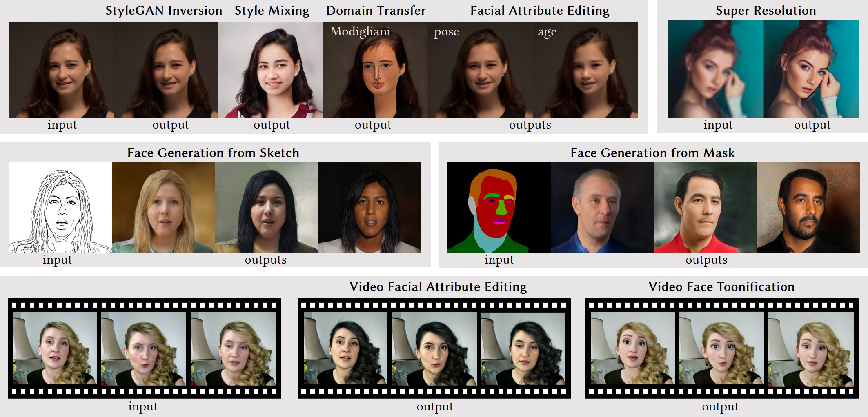Click 'output' caption under Domain Transfer image
The image size is (868, 417).
pos(373,125)
